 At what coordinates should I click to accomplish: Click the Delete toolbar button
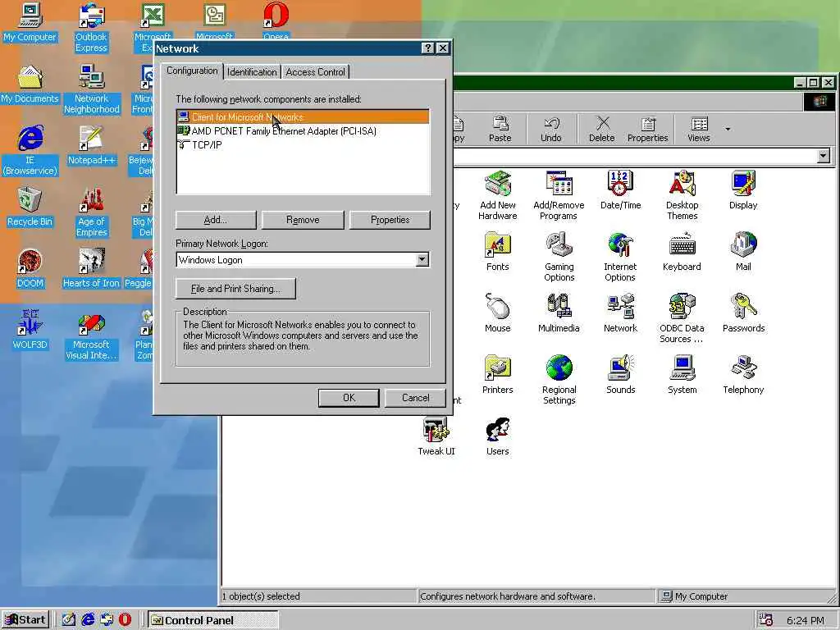click(601, 129)
